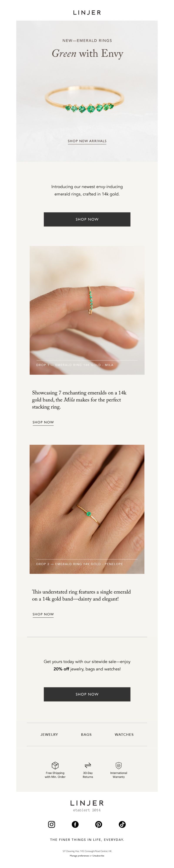Open the Watches category
The height and width of the screenshot is (868, 174).
(124, 734)
